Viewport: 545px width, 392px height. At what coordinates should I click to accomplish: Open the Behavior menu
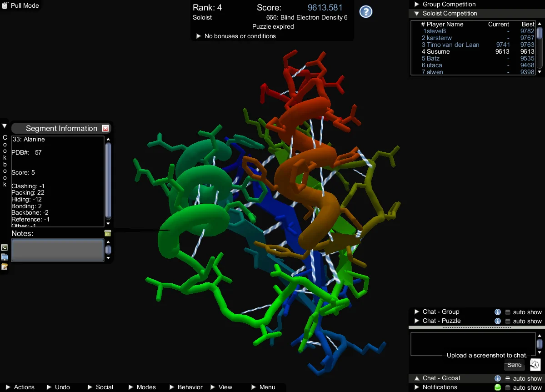point(186,387)
